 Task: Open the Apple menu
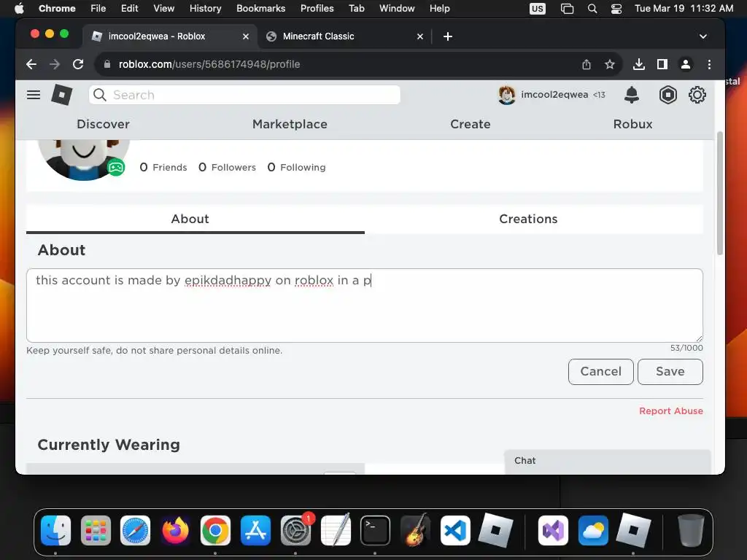click(x=19, y=8)
